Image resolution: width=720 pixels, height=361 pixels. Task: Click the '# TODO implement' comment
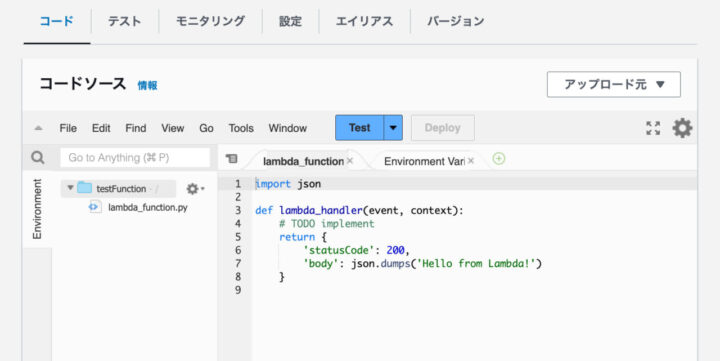pos(327,224)
